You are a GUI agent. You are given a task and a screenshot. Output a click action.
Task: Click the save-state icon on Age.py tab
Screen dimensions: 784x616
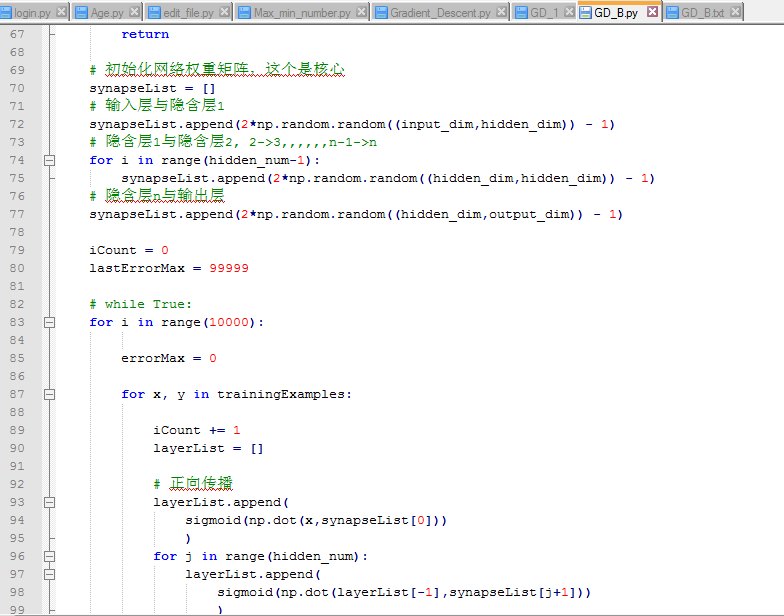click(81, 12)
